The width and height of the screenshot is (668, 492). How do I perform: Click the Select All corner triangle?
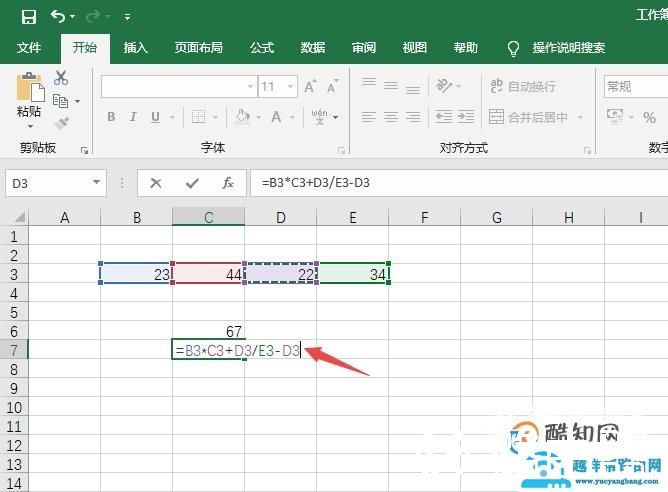coord(19,217)
